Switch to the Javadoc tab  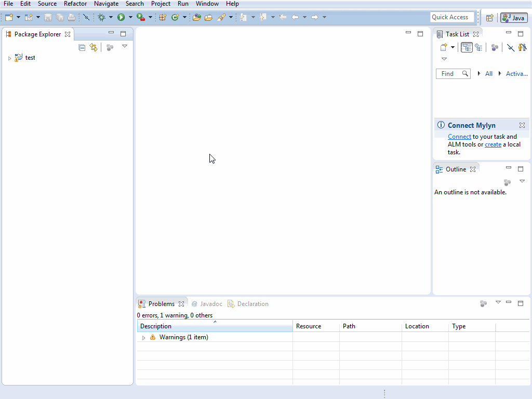click(x=207, y=304)
